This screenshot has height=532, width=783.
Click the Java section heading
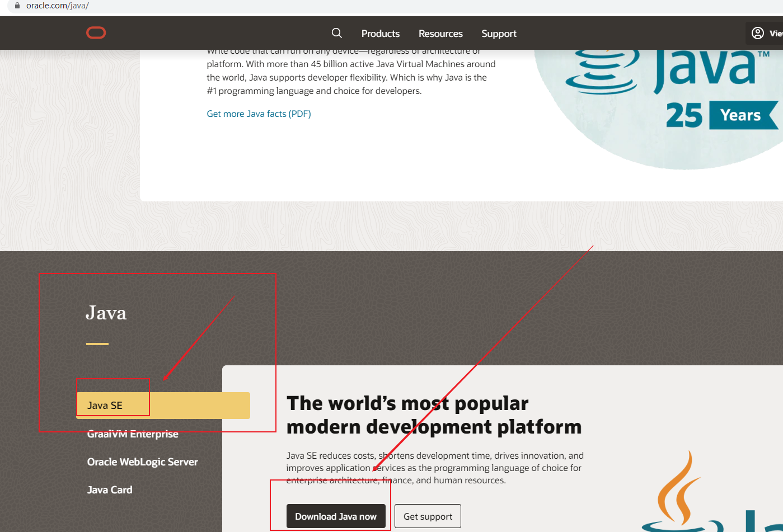tap(106, 313)
